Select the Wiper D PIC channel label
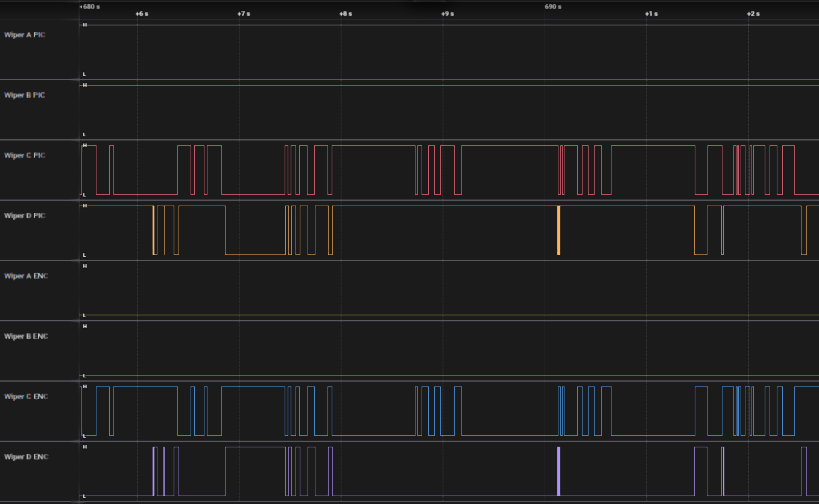Screen dimensions: 819x504 click(x=25, y=216)
